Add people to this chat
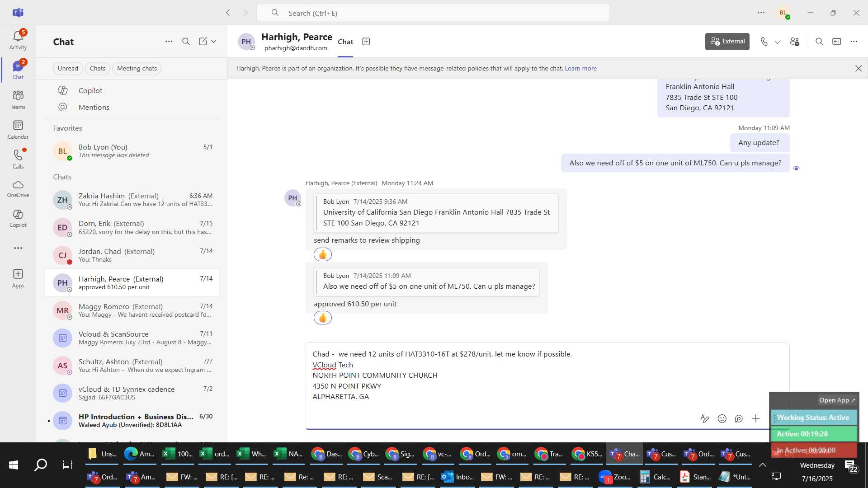The height and width of the screenshot is (488, 868). 795,42
